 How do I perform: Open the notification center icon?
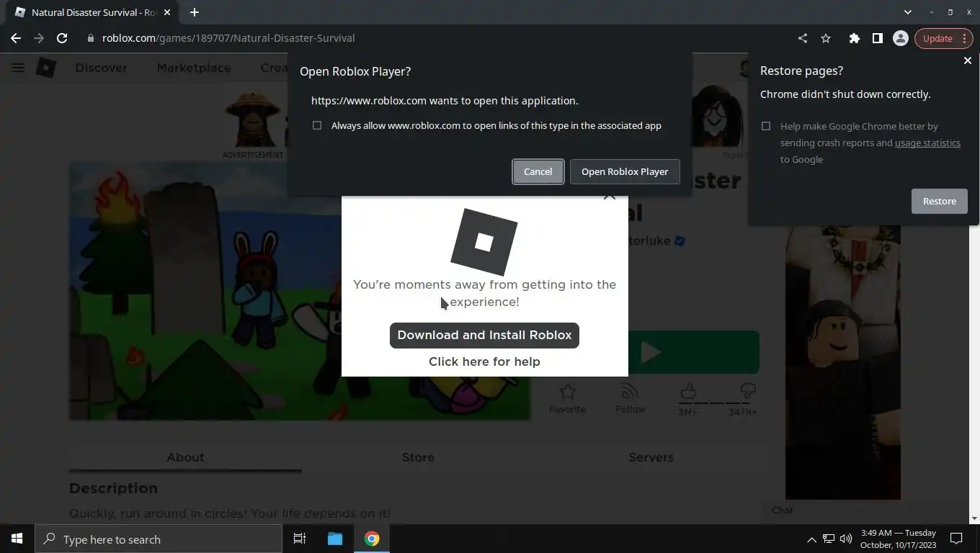click(x=956, y=539)
